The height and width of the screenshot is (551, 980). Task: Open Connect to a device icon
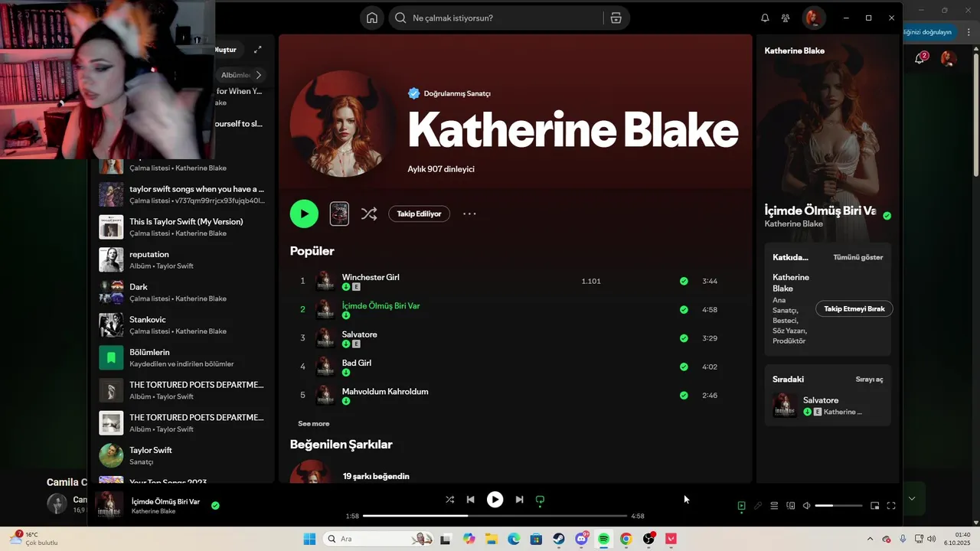coord(791,506)
